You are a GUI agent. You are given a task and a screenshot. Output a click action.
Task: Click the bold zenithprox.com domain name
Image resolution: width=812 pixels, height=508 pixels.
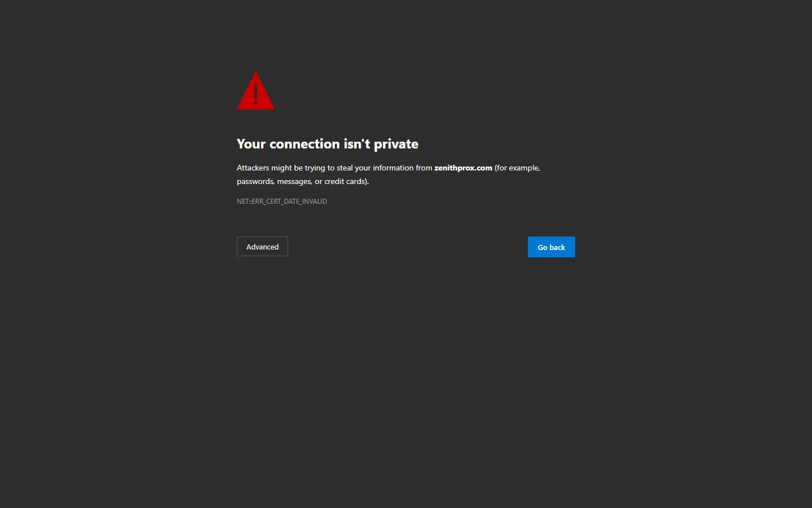(x=463, y=168)
